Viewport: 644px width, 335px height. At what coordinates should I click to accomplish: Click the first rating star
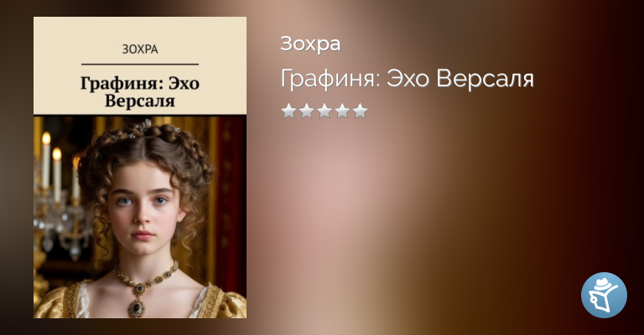288,111
